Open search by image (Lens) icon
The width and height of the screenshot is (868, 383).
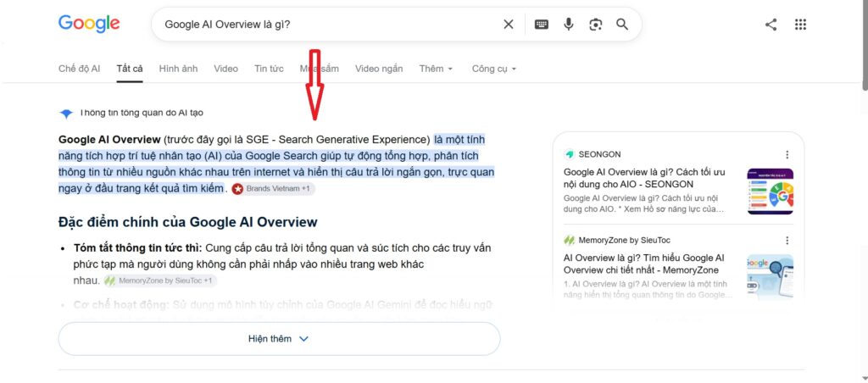[596, 25]
